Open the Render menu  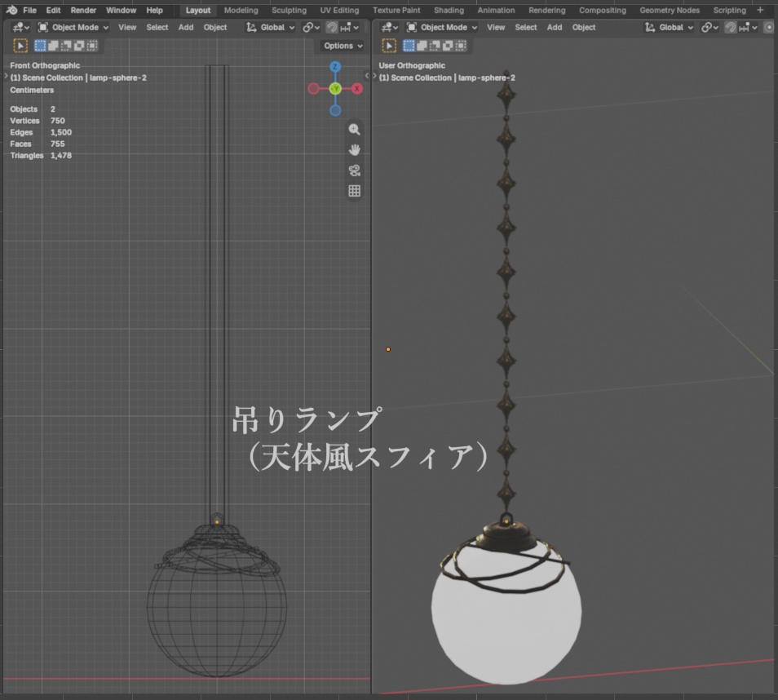tap(83, 10)
